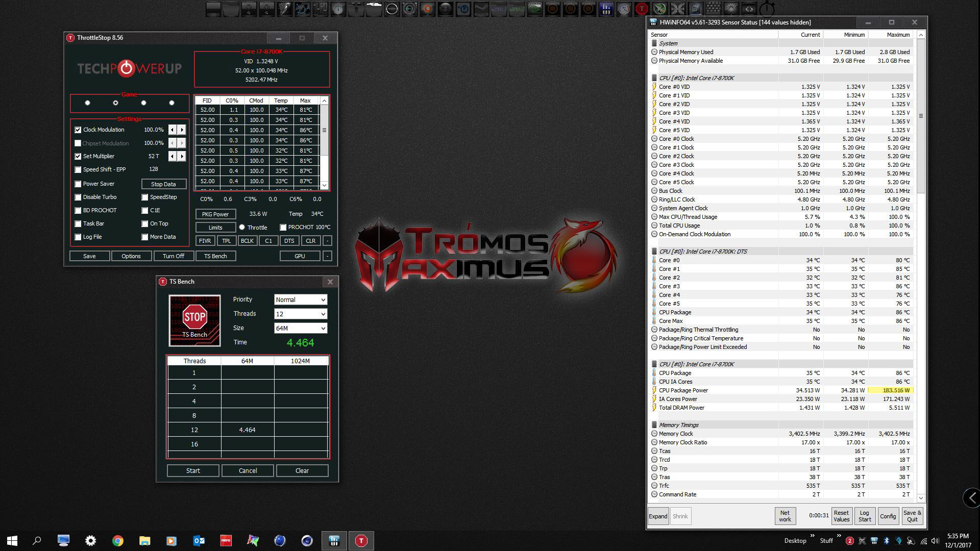Open Windows Settings gear on taskbar

point(90,541)
